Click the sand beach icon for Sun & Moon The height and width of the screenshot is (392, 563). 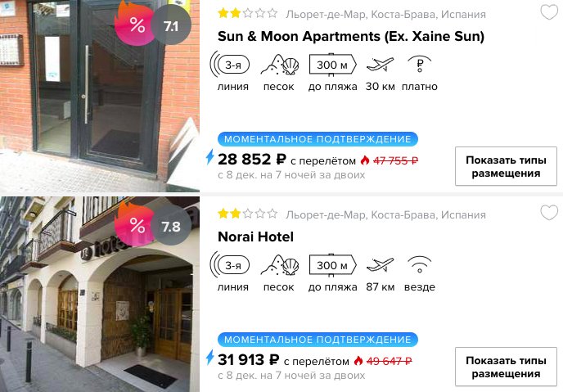pos(280,65)
